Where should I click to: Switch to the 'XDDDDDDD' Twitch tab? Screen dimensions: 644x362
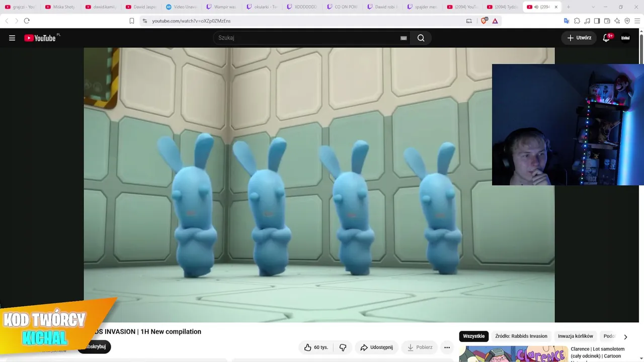point(302,7)
